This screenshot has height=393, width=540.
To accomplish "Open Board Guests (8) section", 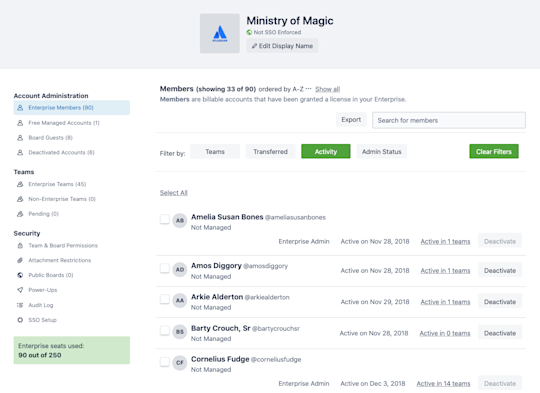I will 51,138.
